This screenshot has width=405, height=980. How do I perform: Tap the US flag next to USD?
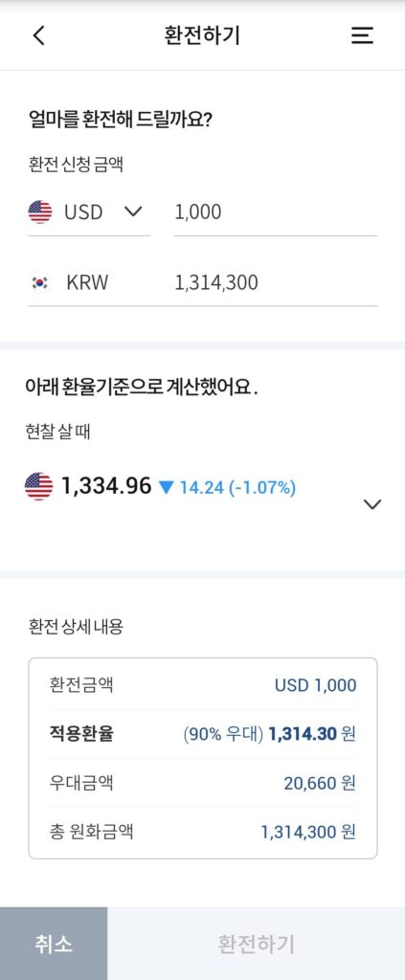[40, 212]
